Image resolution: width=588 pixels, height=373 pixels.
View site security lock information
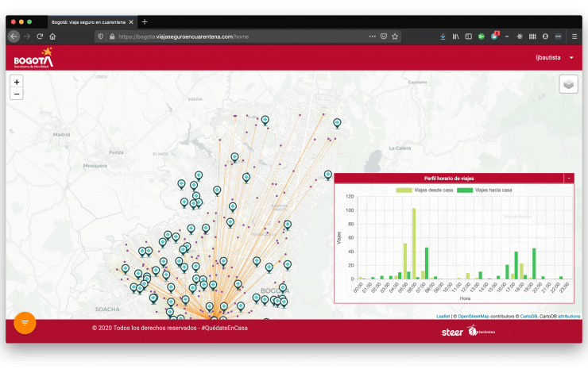pos(112,37)
